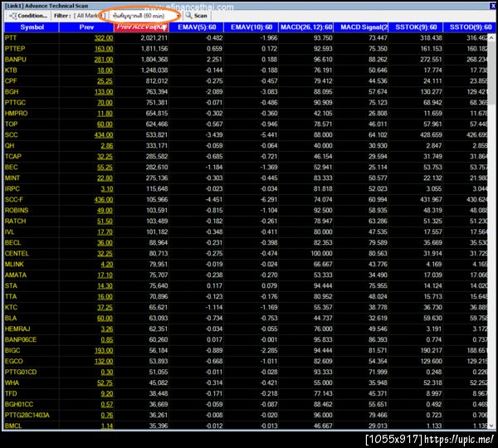Sort by the EMAV(5):60 column header

(196, 27)
